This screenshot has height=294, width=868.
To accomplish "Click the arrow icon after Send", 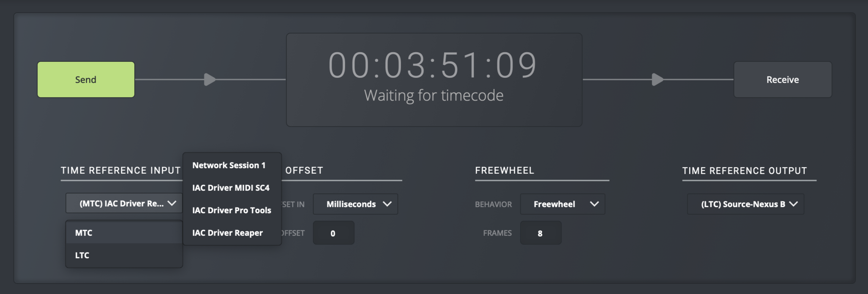I will (210, 80).
